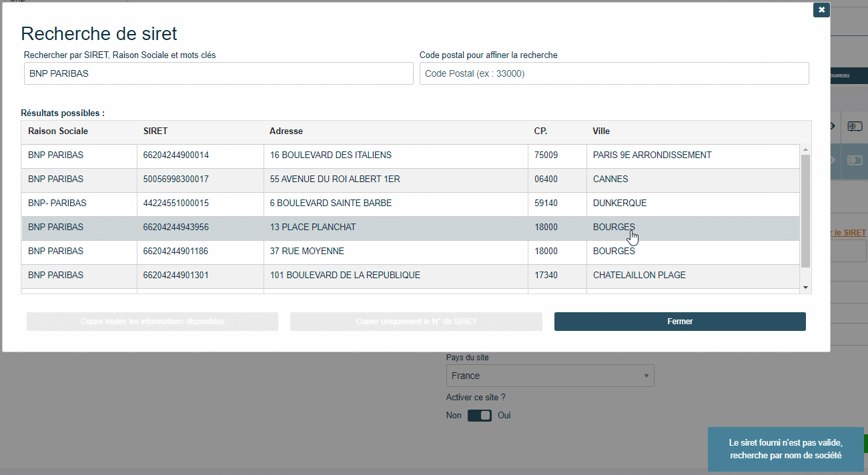The image size is (868, 475).
Task: Focus the Code Postal refinement field
Action: [614, 74]
